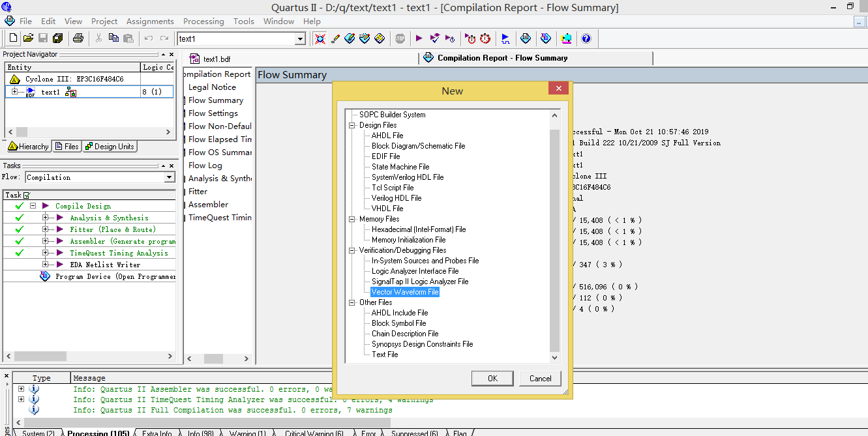Image resolution: width=868 pixels, height=436 pixels.
Task: Close the New dialog with the red X
Action: pyautogui.click(x=558, y=89)
